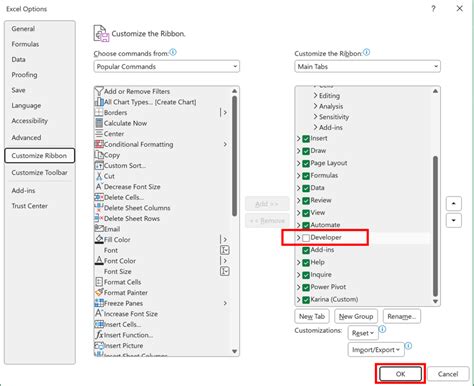Expand the Developer tab chevron
The height and width of the screenshot is (386, 474).
299,238
